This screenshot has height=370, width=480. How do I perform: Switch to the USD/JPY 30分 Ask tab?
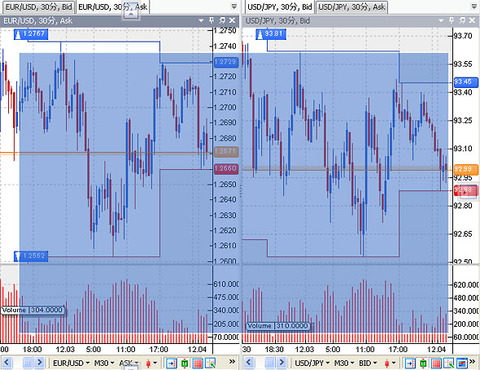pyautogui.click(x=352, y=7)
